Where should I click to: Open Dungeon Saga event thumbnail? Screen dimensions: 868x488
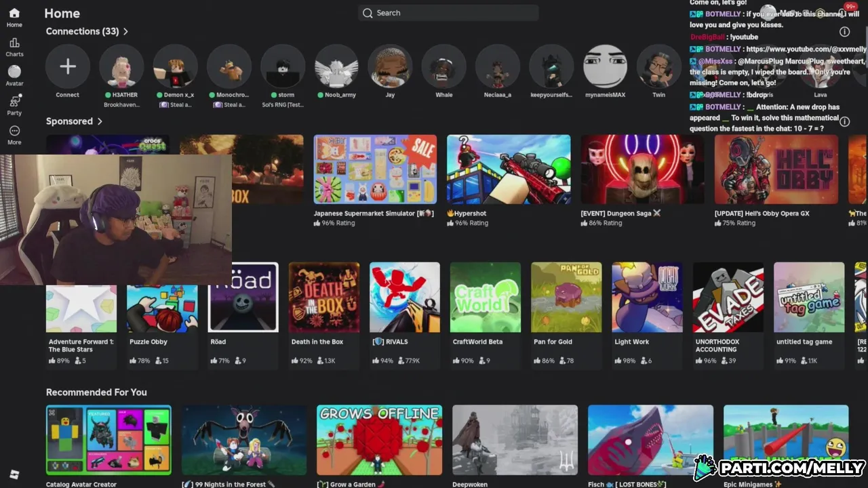pos(642,169)
